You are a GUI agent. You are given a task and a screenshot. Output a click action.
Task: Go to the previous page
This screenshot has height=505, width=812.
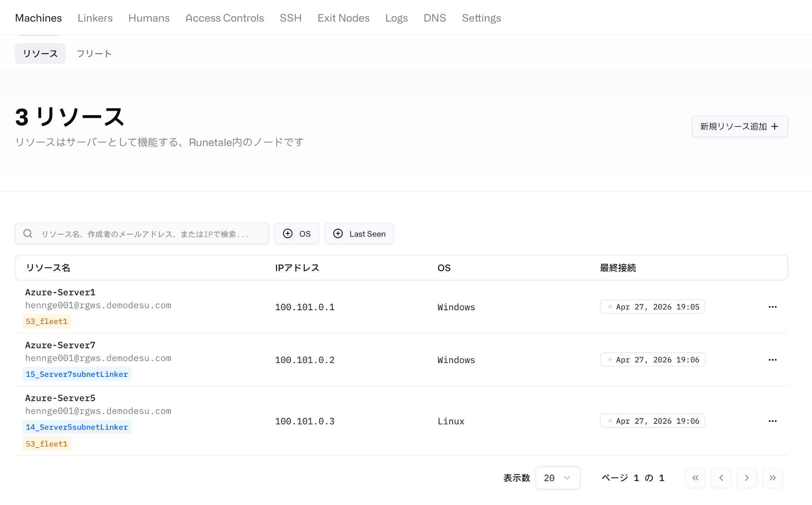721,478
